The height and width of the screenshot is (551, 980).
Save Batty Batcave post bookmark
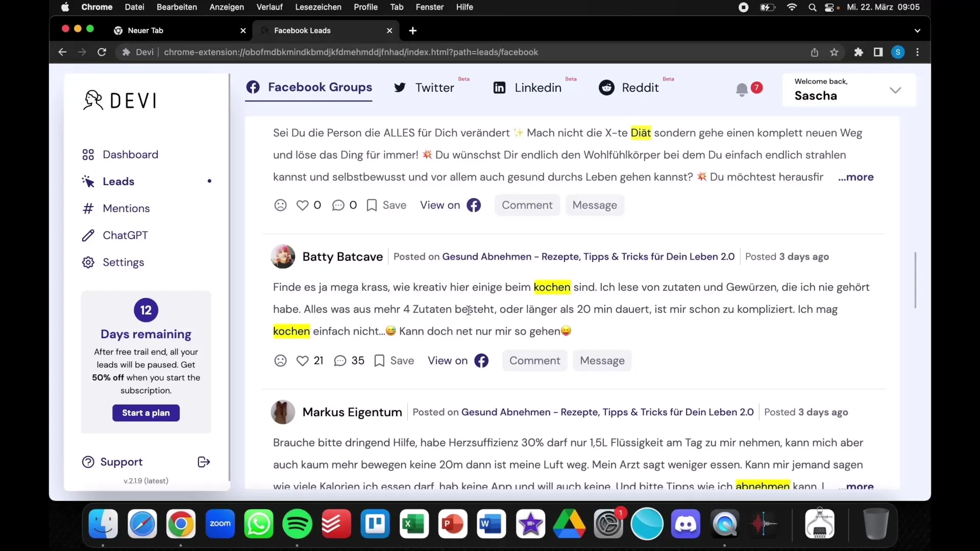point(379,361)
